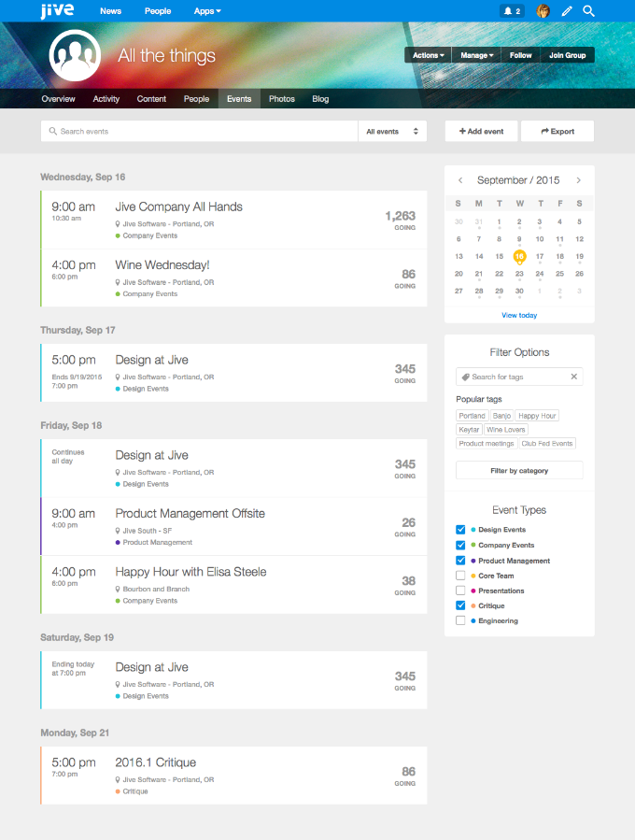Switch to Photos tab

click(282, 98)
